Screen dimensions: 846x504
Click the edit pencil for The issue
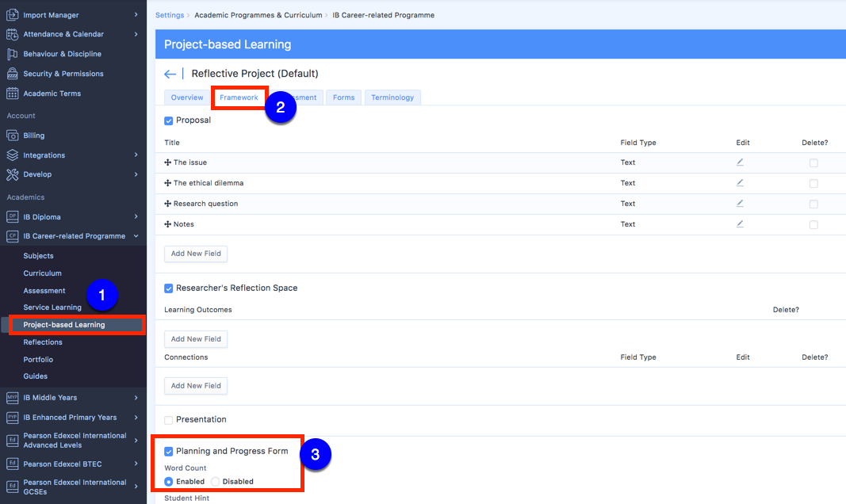tap(740, 162)
